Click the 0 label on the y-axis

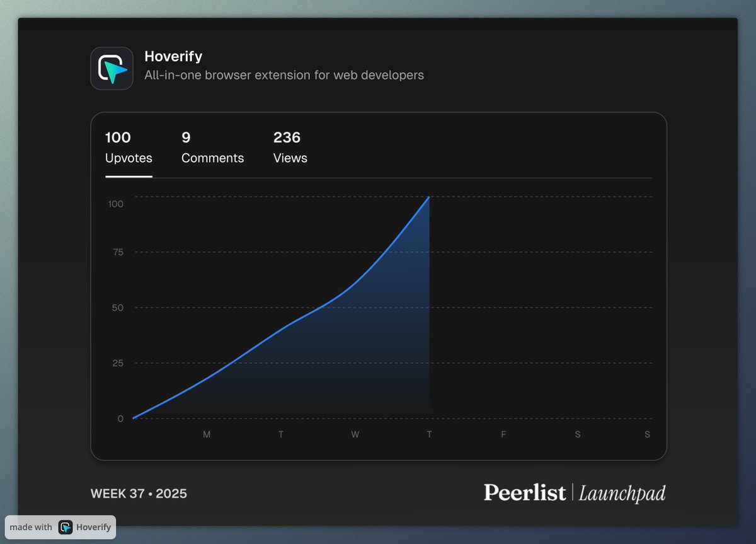coord(120,419)
